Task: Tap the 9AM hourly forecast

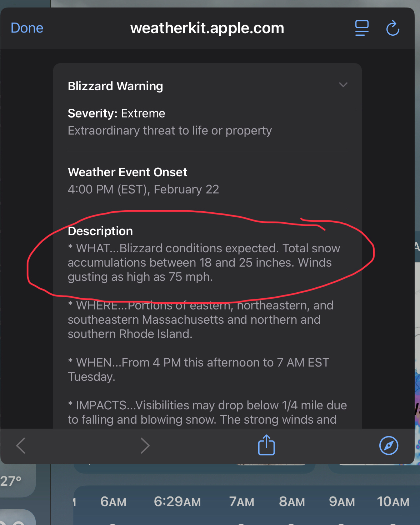Action: 342,502
